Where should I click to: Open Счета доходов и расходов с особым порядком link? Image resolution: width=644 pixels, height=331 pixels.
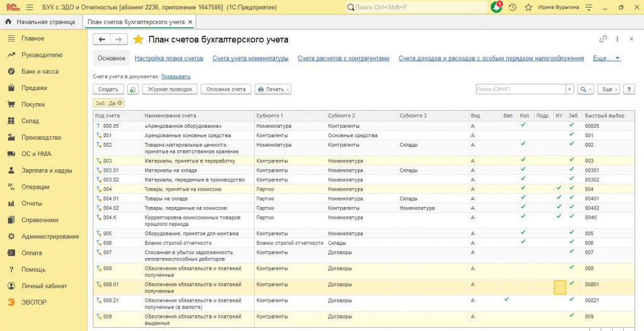(x=491, y=59)
